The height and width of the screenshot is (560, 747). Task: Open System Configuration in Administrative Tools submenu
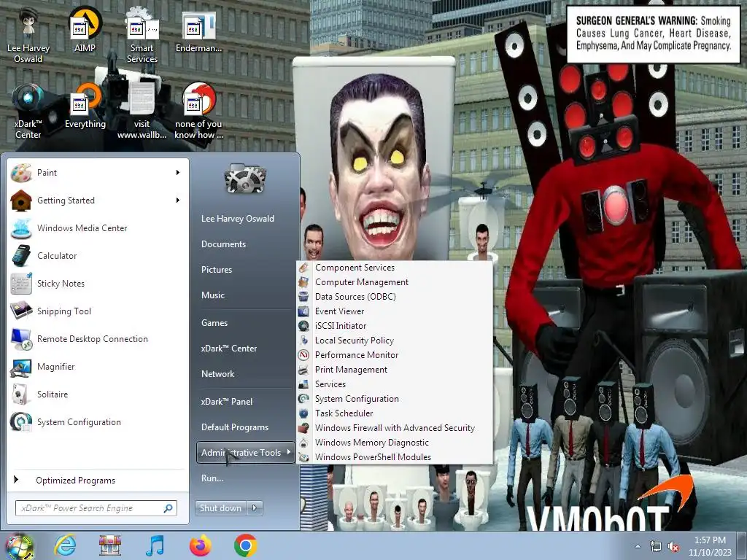[x=395, y=399]
